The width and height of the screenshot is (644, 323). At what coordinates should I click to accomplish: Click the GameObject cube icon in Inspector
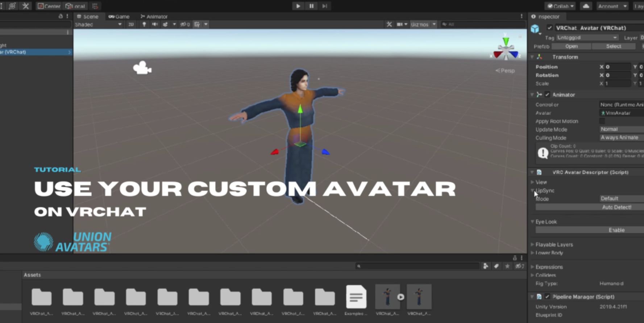pos(535,29)
